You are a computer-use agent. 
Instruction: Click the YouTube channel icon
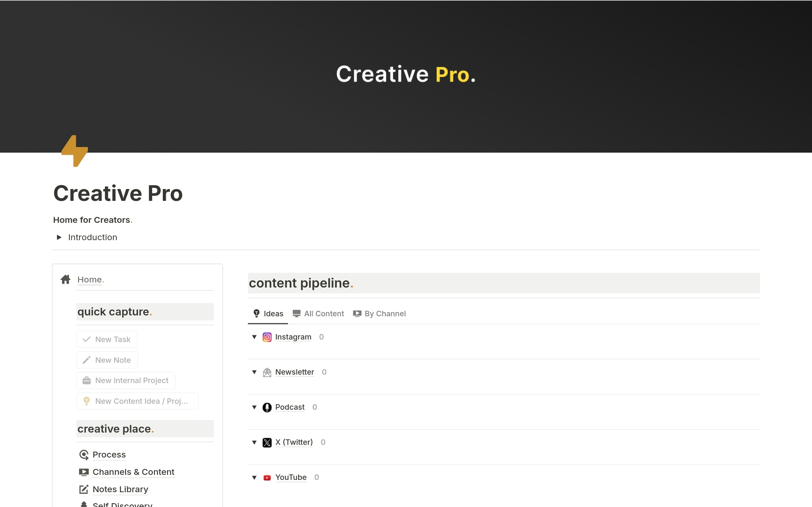pyautogui.click(x=267, y=477)
